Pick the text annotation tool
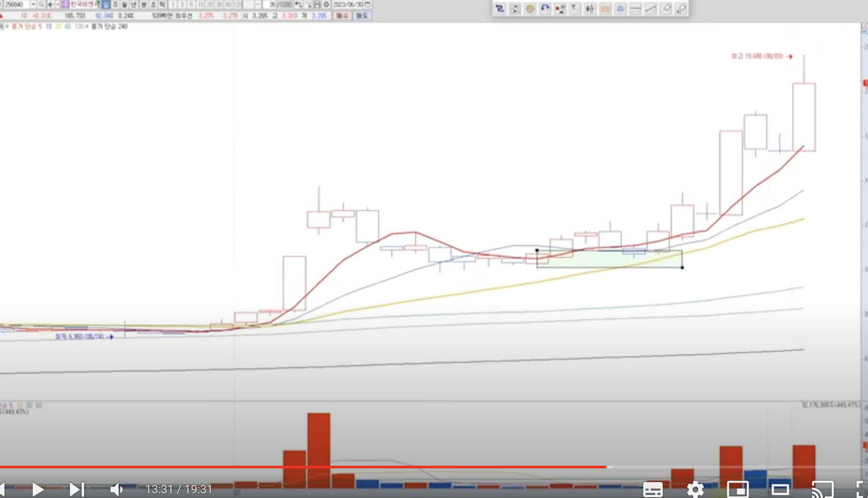868x498 pixels. [575, 8]
